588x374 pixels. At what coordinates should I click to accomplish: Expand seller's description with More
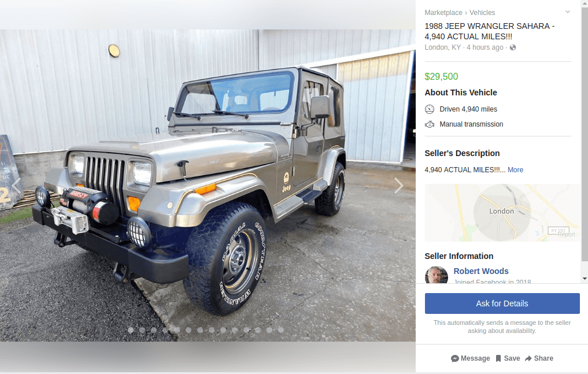tap(515, 170)
